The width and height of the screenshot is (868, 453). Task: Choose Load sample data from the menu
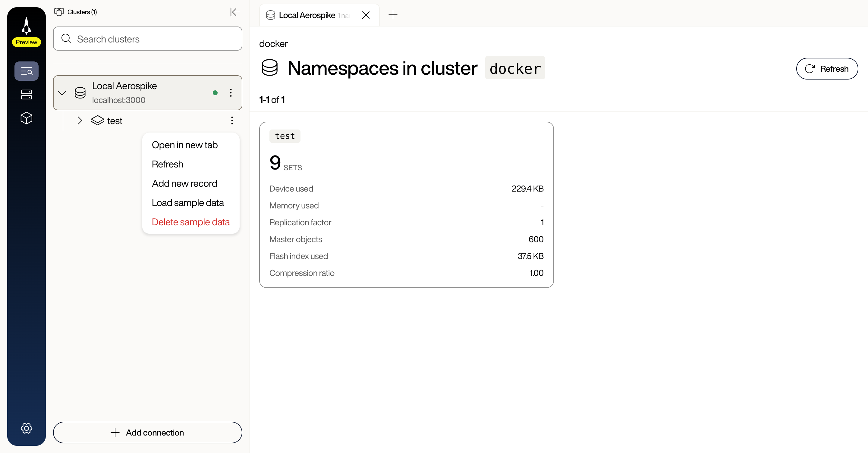[188, 202]
